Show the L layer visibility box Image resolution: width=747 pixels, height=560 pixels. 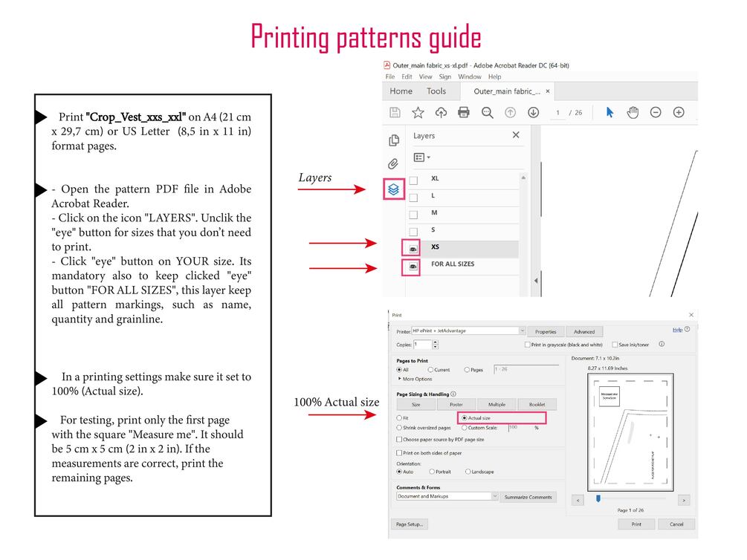click(x=413, y=198)
